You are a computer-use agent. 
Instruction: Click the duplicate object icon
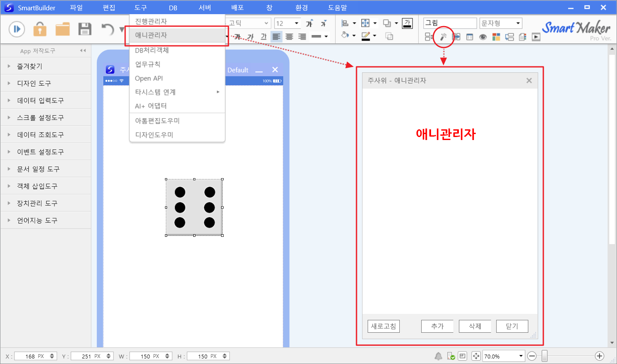(389, 36)
